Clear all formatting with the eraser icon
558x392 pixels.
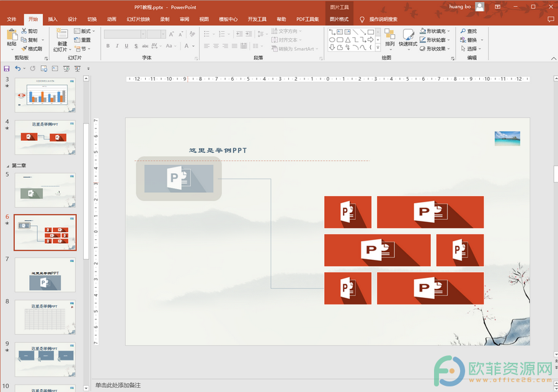[192, 34]
